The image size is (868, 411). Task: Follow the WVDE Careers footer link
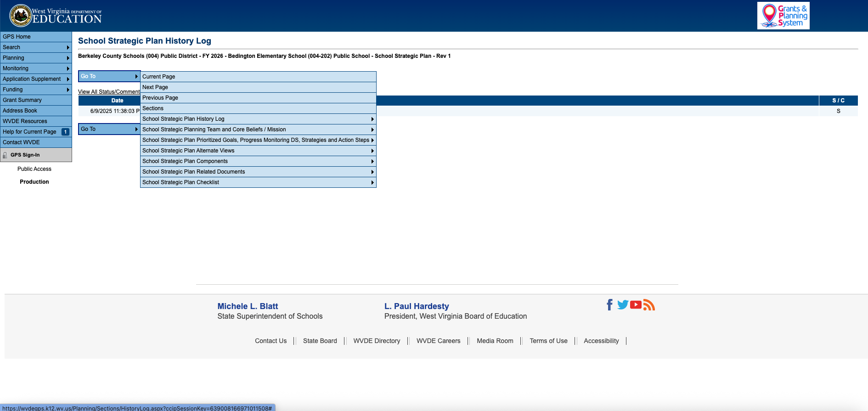pos(438,341)
